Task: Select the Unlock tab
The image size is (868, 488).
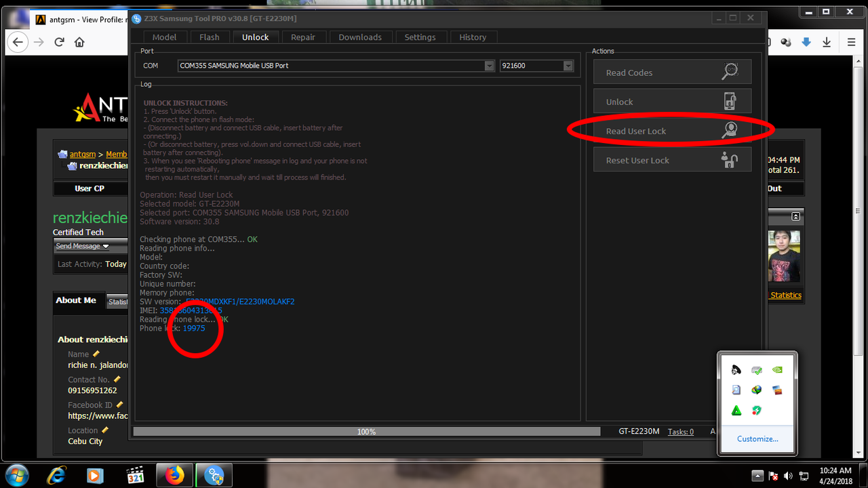Action: (256, 37)
